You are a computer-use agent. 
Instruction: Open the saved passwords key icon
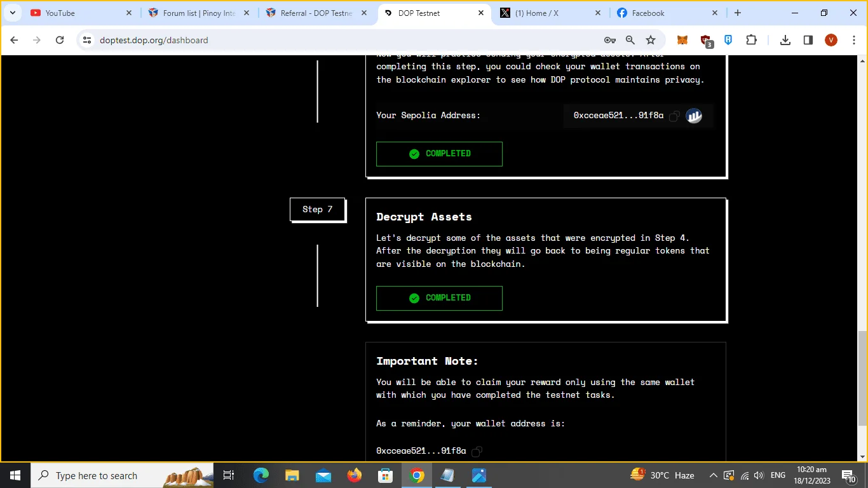coord(610,40)
